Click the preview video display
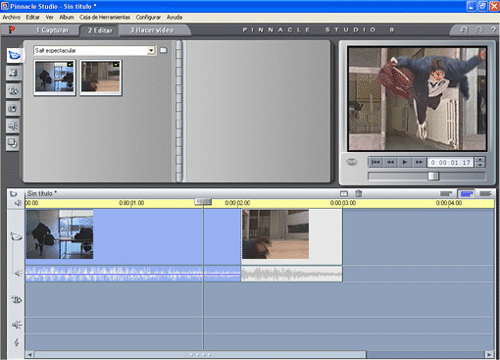The image size is (500, 360). [417, 98]
